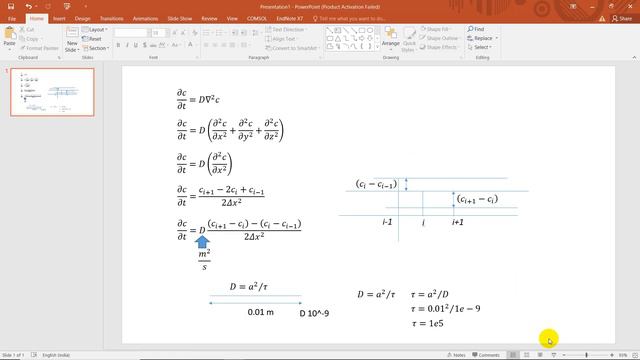640x360 pixels.
Task: Open the font size dropdown
Action: 167,33
